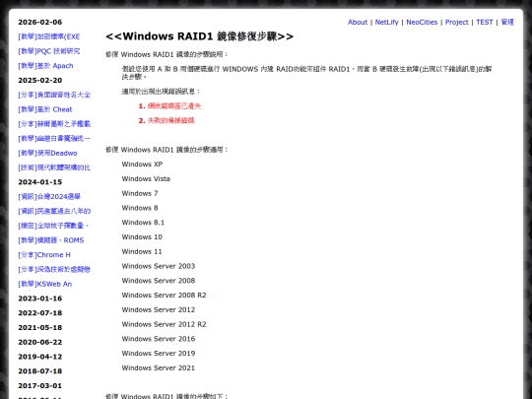Open the [教學]模擬器、ROMS article link
The image size is (532, 399).
pyautogui.click(x=51, y=240)
